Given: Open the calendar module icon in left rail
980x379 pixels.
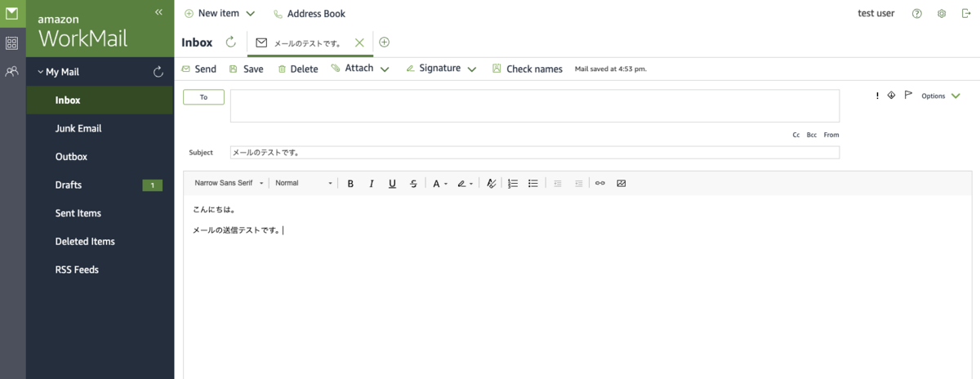Looking at the screenshot, I should (x=12, y=43).
